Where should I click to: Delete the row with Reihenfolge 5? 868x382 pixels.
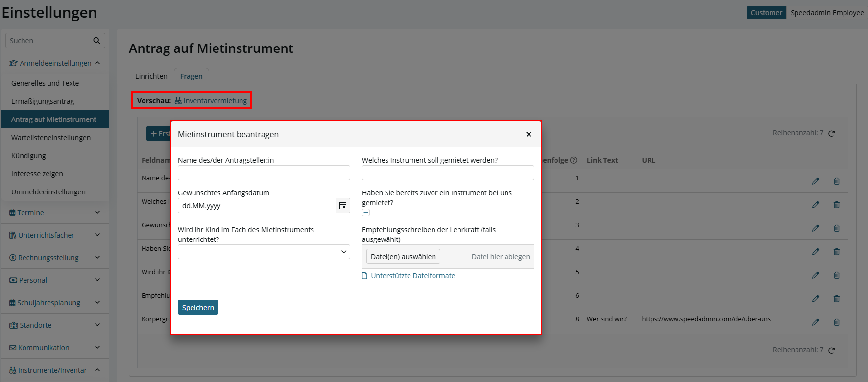click(837, 275)
